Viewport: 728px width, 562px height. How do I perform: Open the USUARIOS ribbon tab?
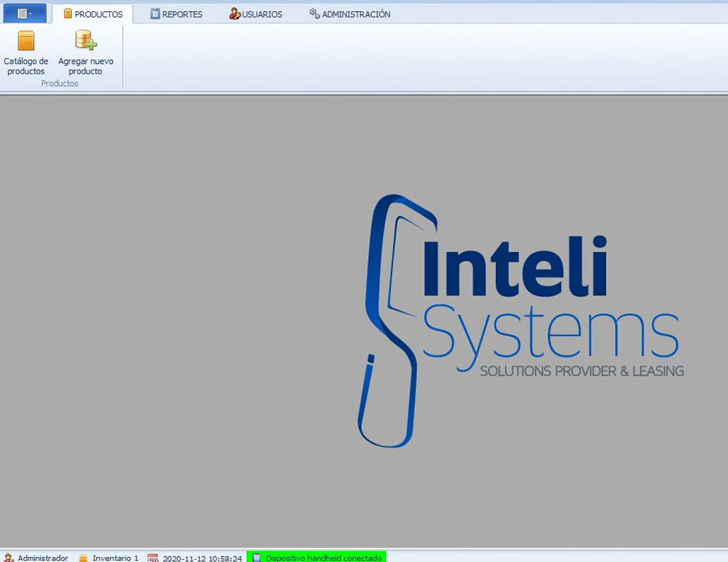point(262,14)
